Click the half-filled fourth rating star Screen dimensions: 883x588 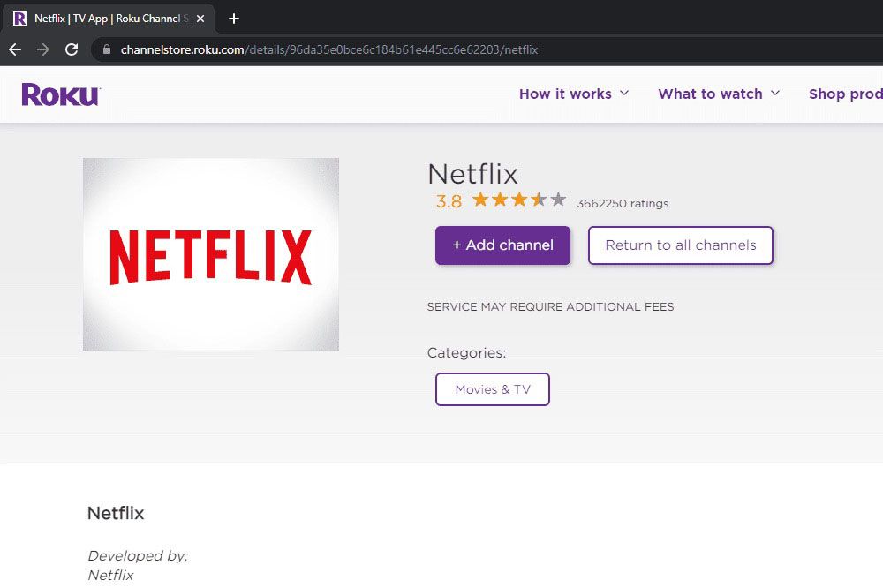pyautogui.click(x=540, y=200)
